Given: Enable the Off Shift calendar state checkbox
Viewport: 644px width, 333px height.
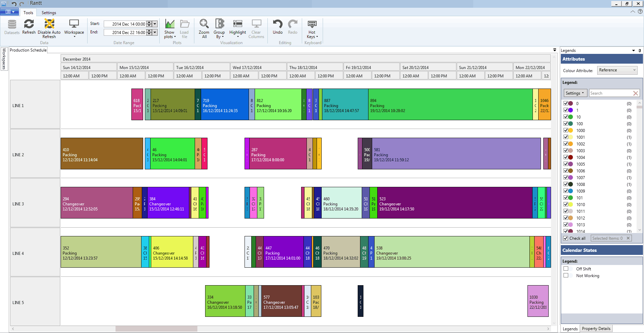Looking at the screenshot, I should (x=566, y=269).
